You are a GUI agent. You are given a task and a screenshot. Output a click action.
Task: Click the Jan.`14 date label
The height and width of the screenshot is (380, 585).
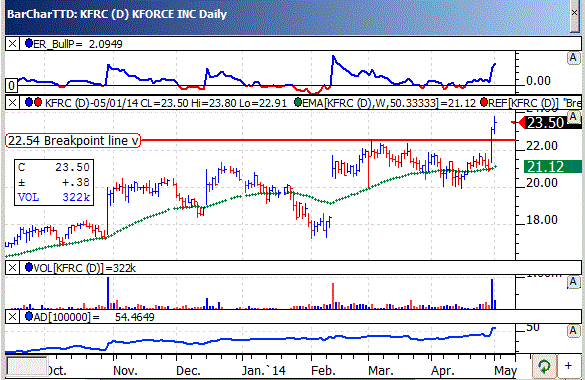coord(264,371)
